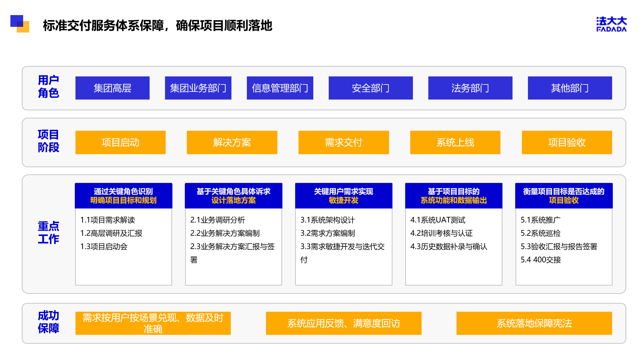Click header 基于关键角色具体诉求

tap(233, 191)
